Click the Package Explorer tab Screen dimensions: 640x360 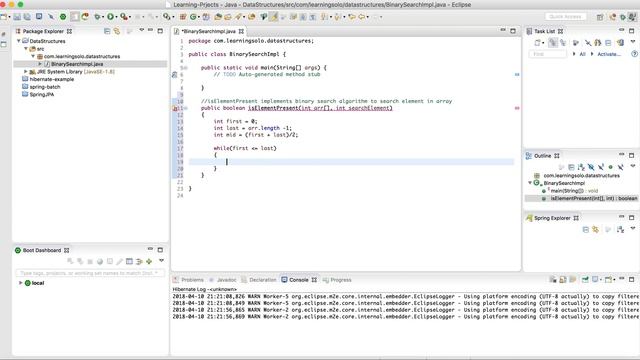[43, 31]
